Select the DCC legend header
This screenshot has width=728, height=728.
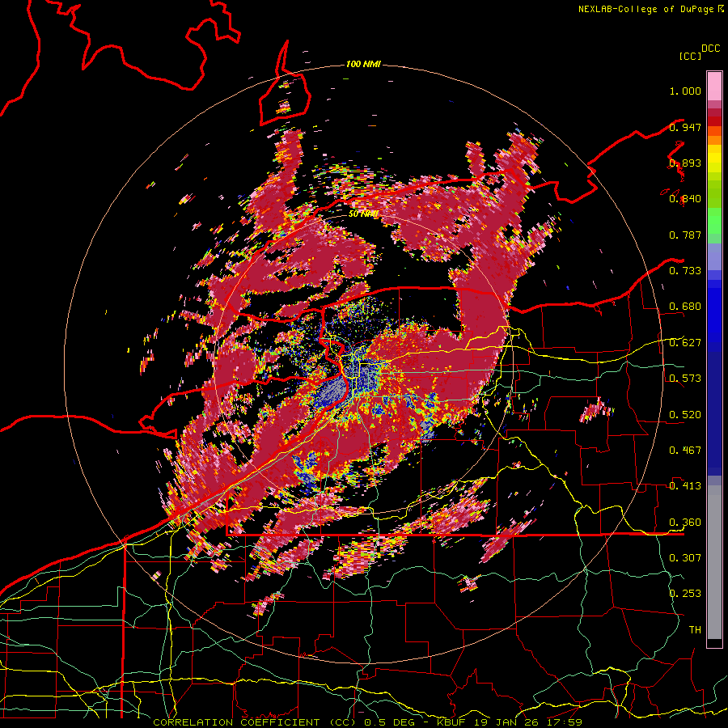(710, 49)
